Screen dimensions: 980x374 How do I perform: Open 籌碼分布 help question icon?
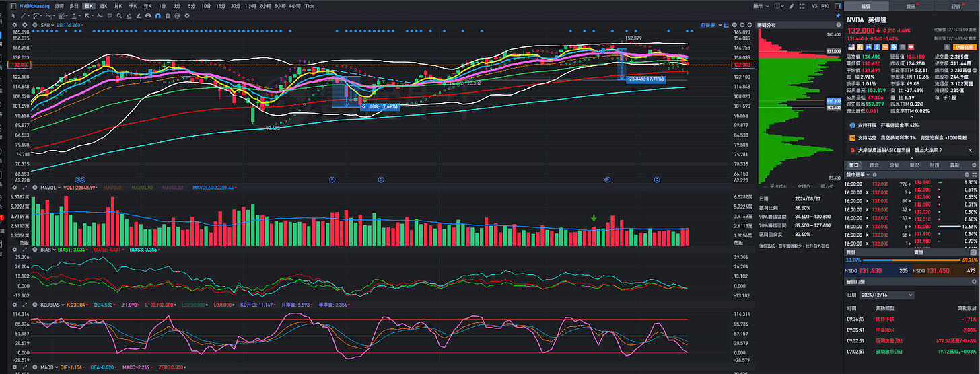point(838,25)
